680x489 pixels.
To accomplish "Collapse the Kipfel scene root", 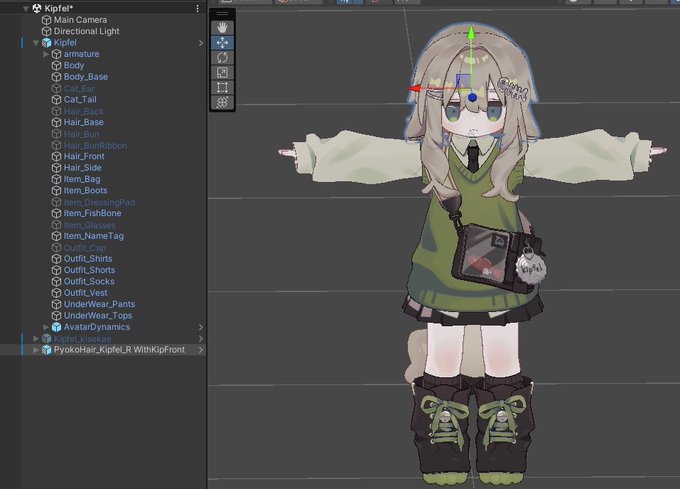I will [26, 8].
